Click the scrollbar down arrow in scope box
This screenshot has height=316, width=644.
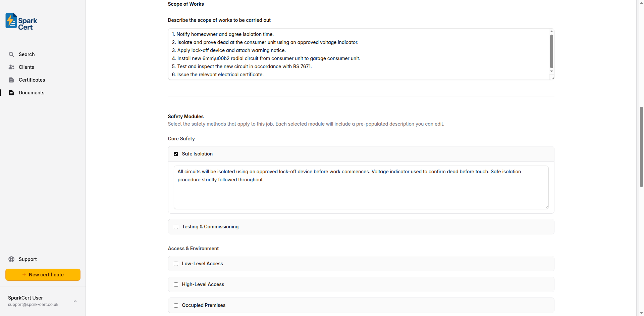pos(551,71)
